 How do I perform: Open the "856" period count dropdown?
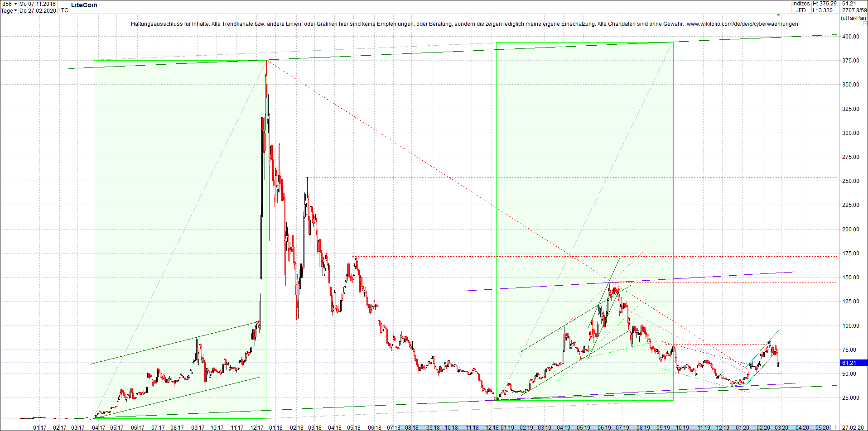pos(9,3)
